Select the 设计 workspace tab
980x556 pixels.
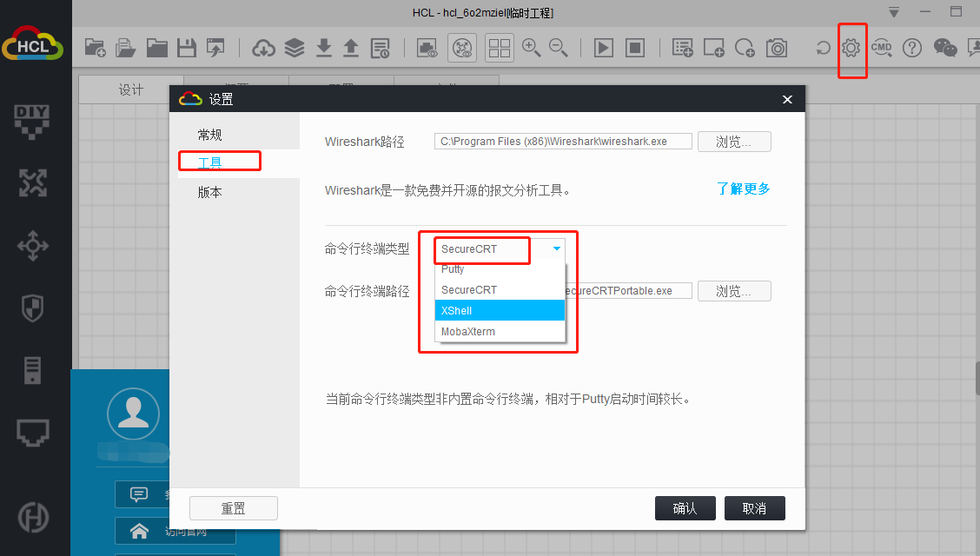131,90
